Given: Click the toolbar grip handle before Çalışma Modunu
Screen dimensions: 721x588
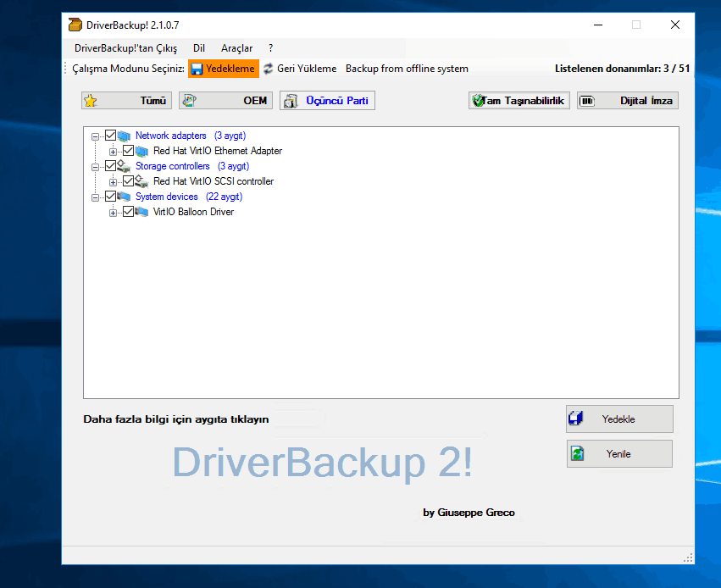Looking at the screenshot, I should click(x=66, y=69).
